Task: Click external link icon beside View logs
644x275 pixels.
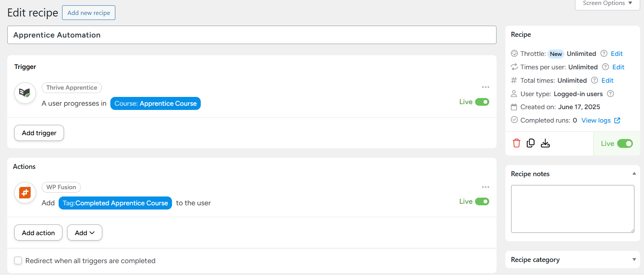Action: tap(617, 120)
